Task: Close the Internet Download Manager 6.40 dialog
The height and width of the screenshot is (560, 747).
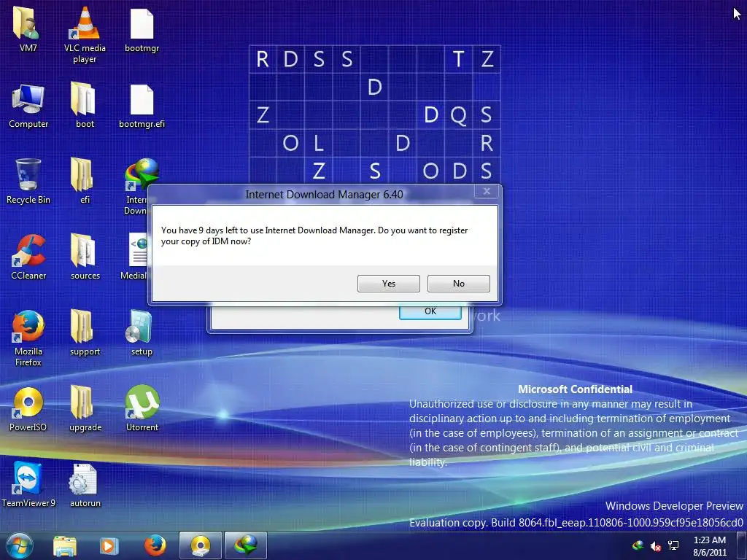Action: (487, 192)
